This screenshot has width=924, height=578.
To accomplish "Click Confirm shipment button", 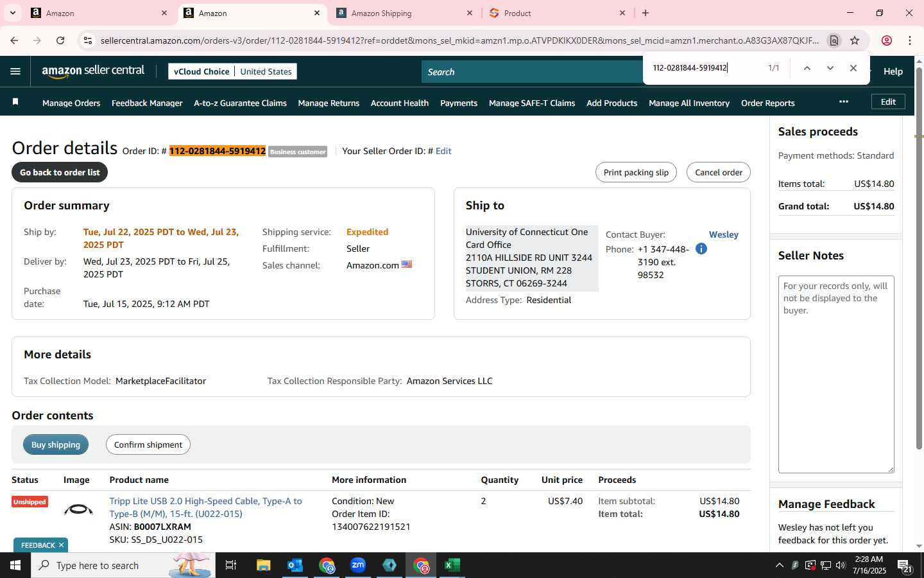I will pos(148,444).
